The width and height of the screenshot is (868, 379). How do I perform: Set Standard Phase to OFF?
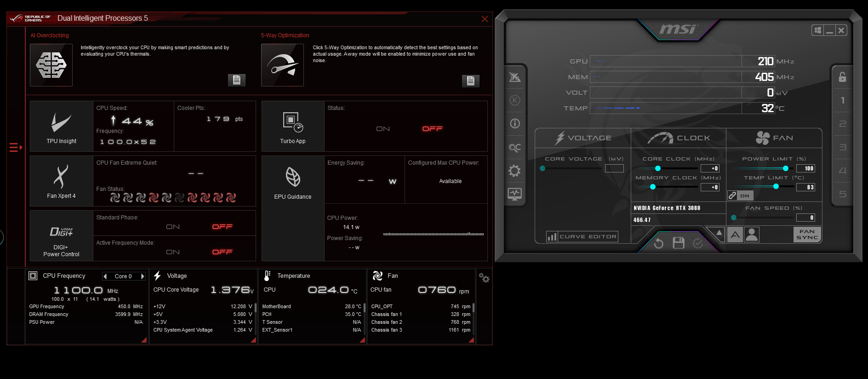pyautogui.click(x=223, y=227)
